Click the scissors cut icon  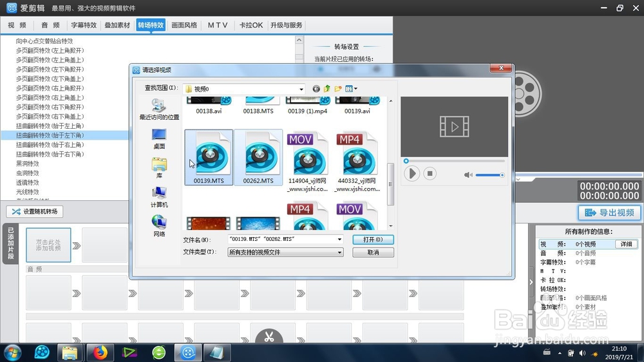269,336
